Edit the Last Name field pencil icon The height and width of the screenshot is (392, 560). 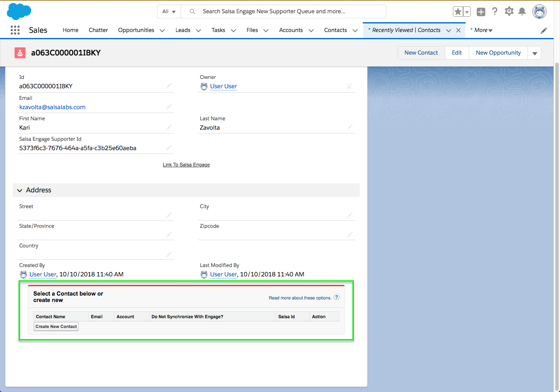pos(350,127)
